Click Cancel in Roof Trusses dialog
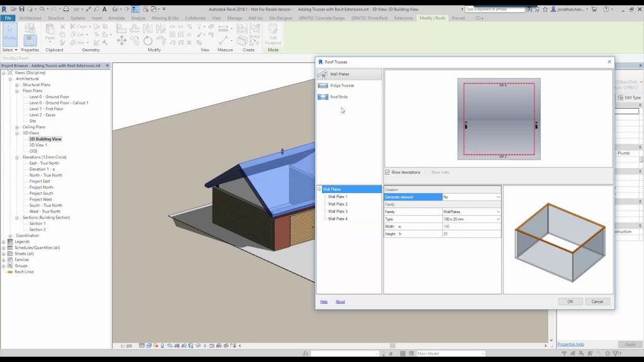 coord(597,302)
